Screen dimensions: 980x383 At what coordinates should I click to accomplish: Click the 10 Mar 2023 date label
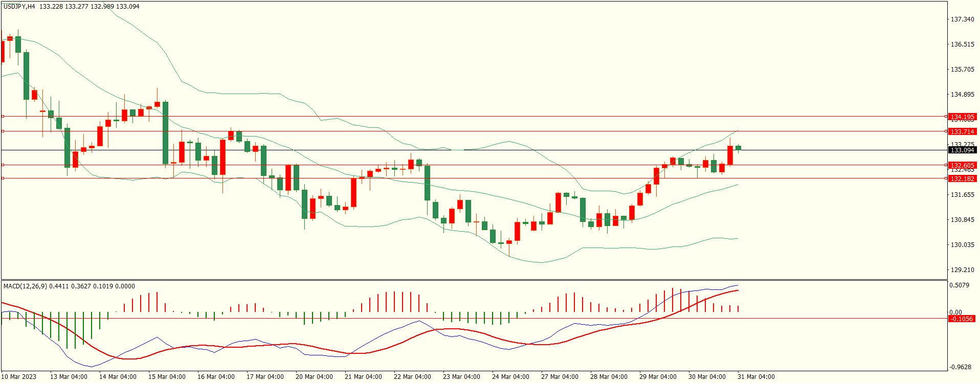click(x=19, y=377)
